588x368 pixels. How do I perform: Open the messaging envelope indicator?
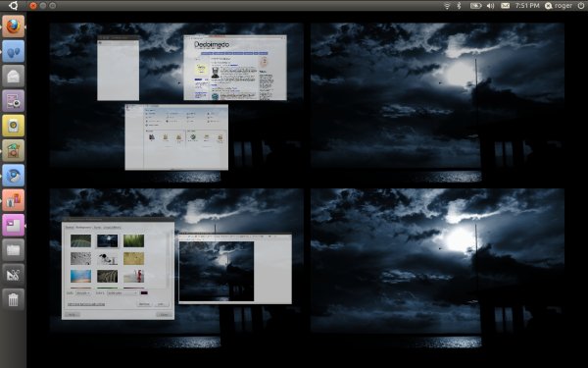tap(505, 6)
